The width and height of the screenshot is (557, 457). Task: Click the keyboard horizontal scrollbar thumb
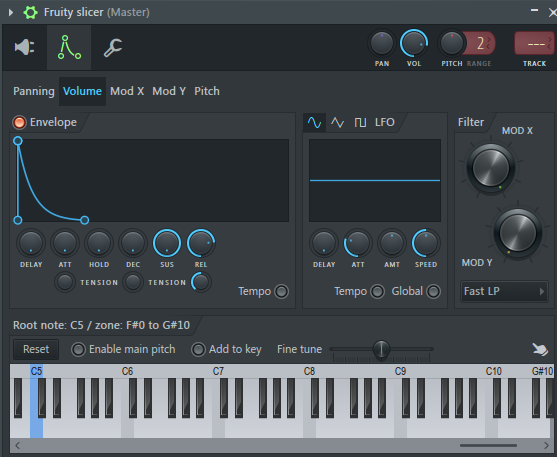pos(488,445)
